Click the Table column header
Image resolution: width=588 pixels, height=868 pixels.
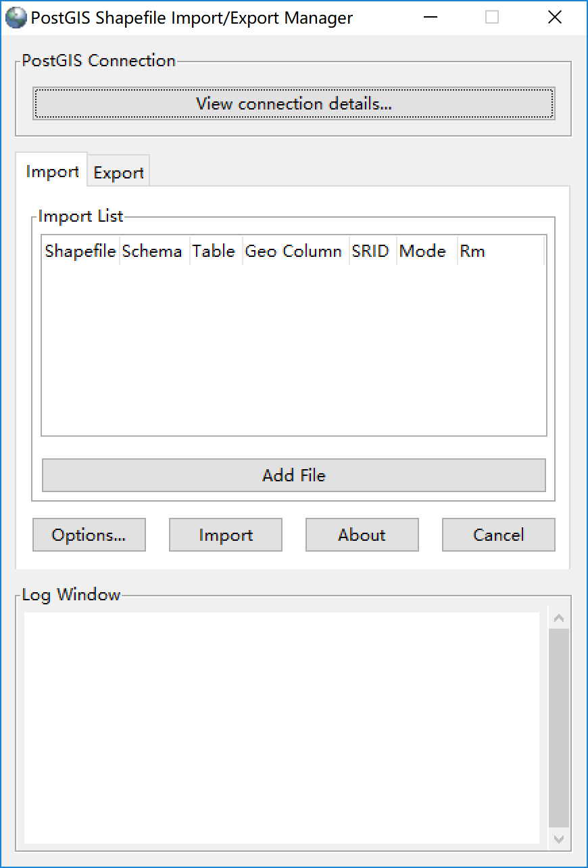[x=214, y=251]
